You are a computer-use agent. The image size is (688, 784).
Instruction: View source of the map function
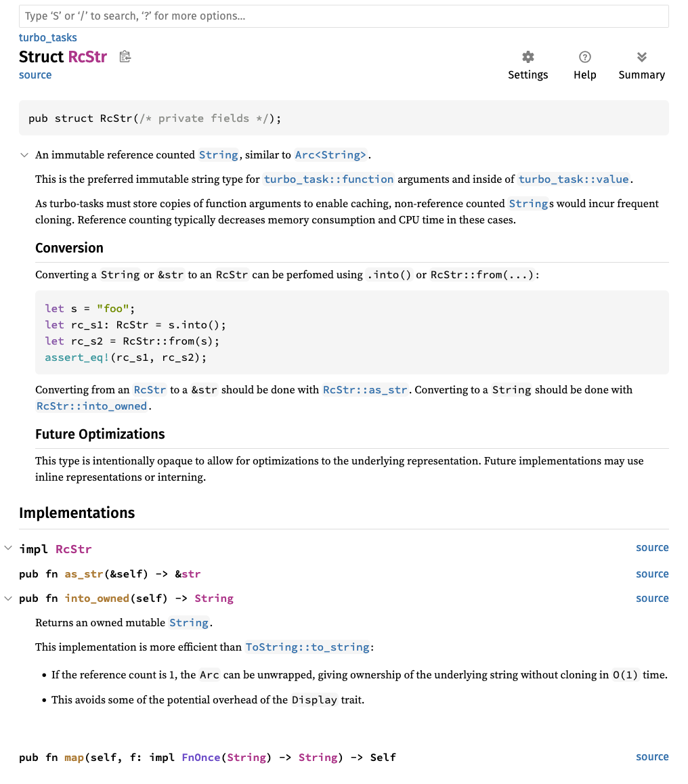pos(651,756)
